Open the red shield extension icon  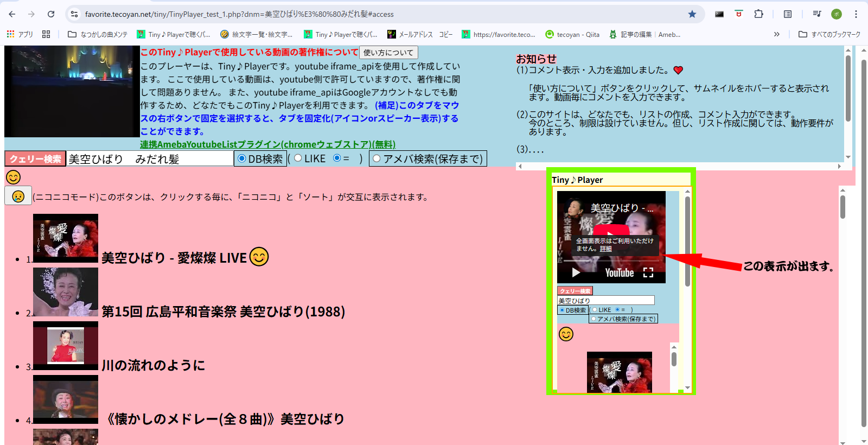(x=739, y=14)
